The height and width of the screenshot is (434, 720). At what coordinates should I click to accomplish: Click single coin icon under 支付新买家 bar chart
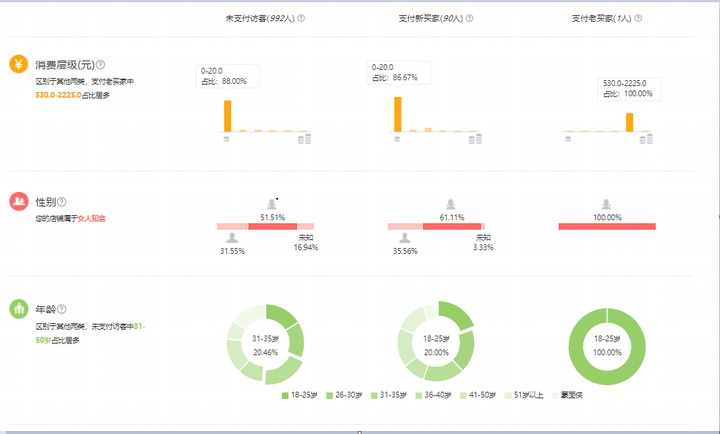[x=397, y=139]
